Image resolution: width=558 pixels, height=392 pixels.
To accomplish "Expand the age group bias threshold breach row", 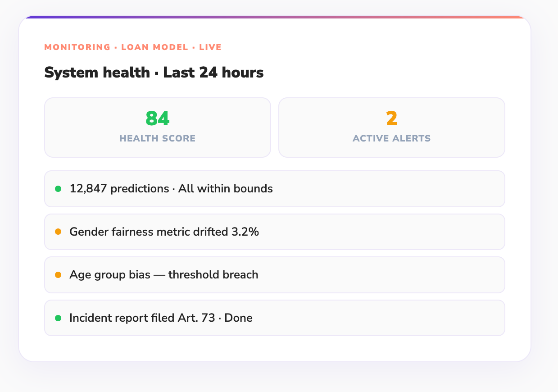I will (275, 274).
